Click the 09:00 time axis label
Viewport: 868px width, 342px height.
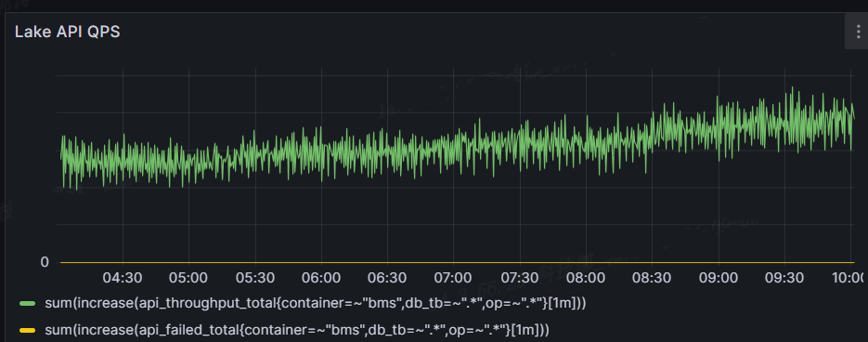pyautogui.click(x=718, y=277)
